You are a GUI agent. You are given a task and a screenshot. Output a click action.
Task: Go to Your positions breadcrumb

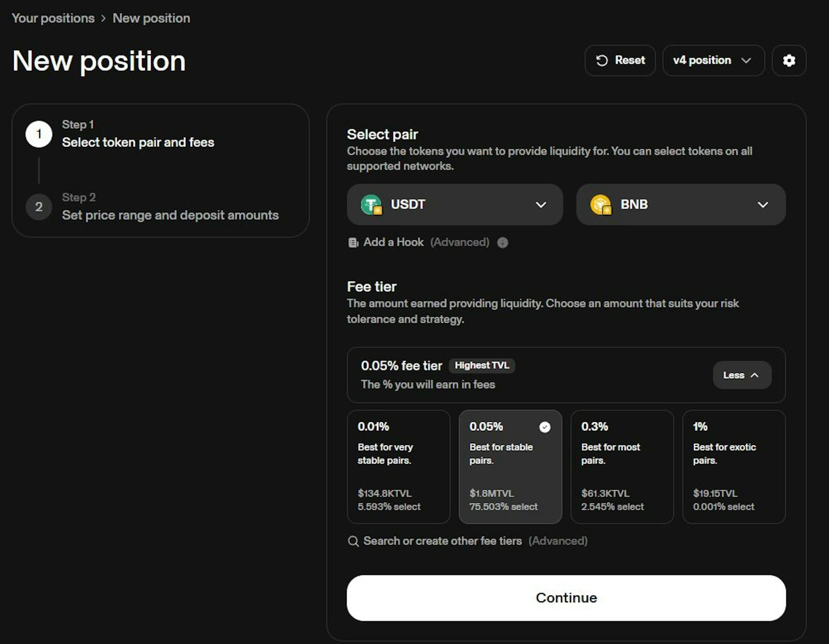tap(53, 18)
